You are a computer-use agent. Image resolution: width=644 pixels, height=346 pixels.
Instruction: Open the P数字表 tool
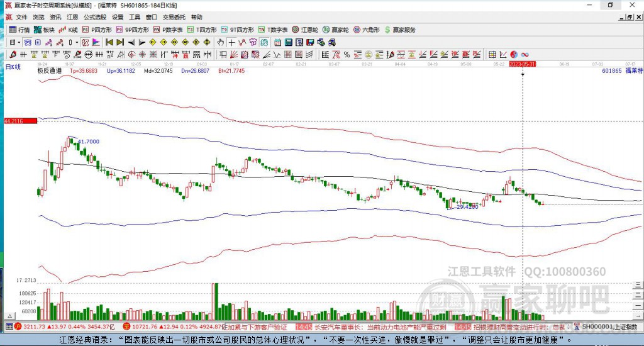[168, 30]
